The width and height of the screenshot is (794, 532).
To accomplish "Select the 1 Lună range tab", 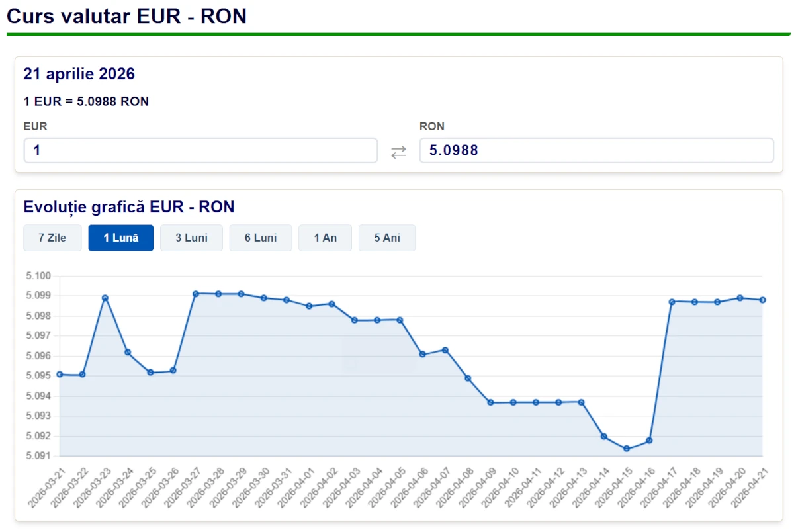I will tap(121, 238).
